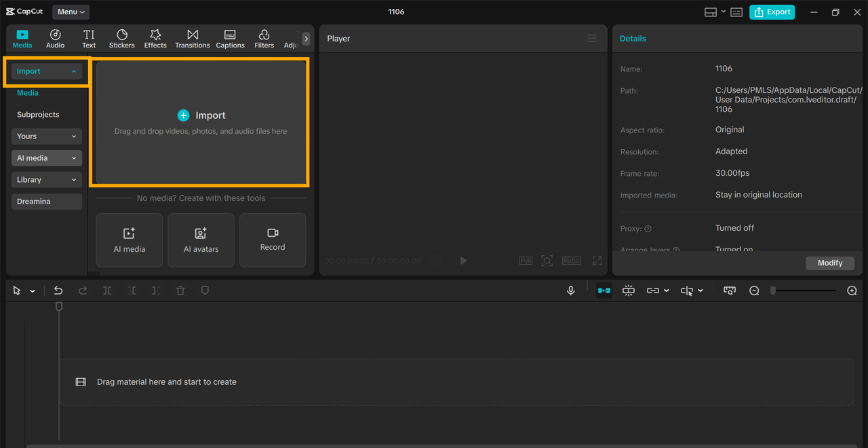Viewport: 868px width, 448px height.
Task: Zoom in the timeline with plus icon
Action: click(x=852, y=291)
